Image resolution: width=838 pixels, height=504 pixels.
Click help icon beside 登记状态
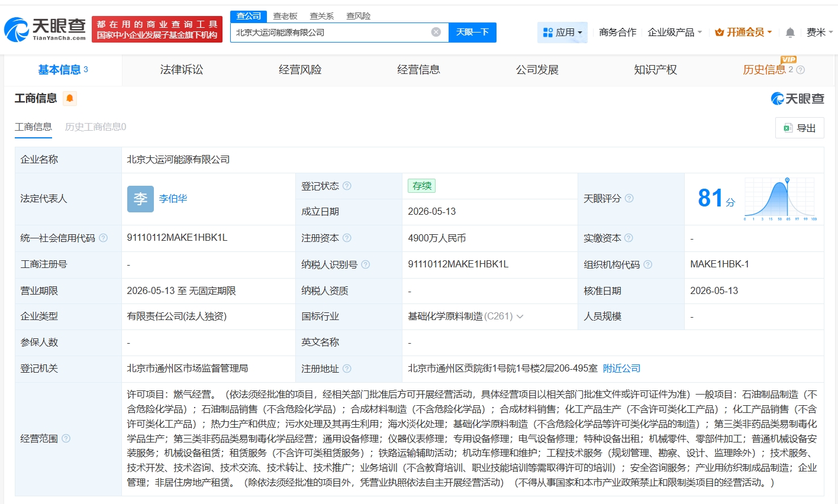347,186
